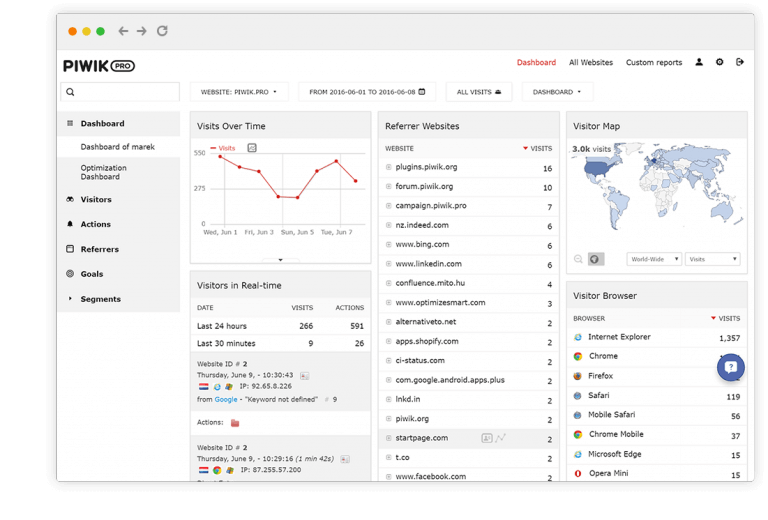Go to the All Websites tab

coord(590,62)
